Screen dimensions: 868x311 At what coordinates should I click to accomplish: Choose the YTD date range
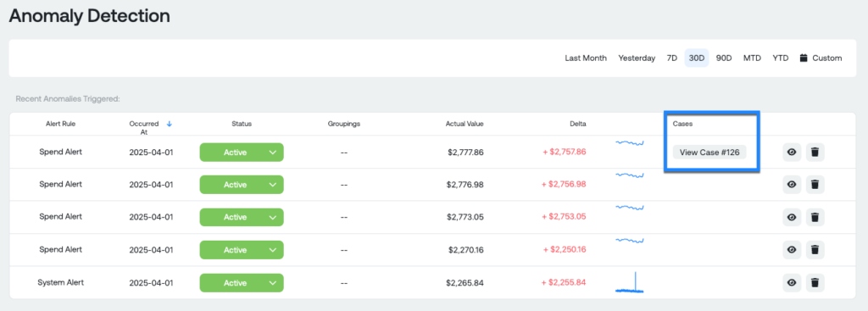[x=781, y=58]
